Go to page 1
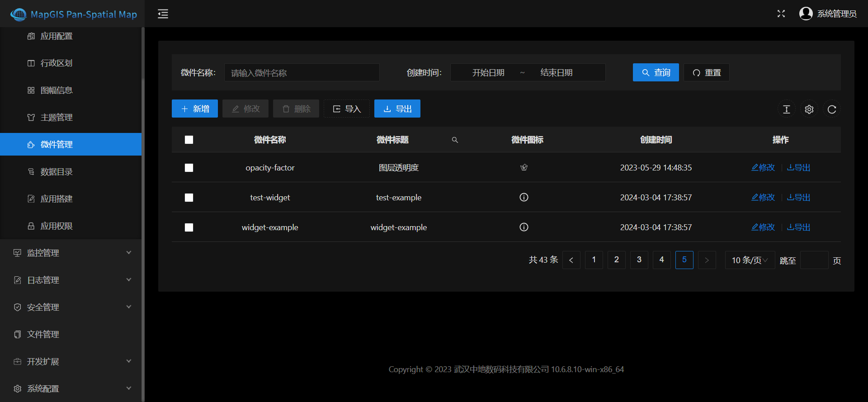 [594, 260]
